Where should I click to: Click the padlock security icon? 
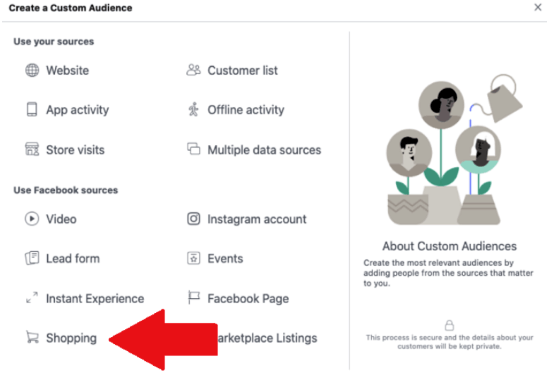click(449, 325)
